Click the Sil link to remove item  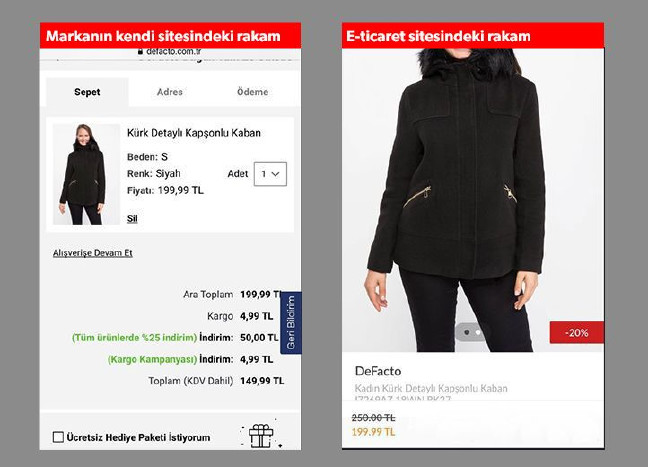click(132, 219)
